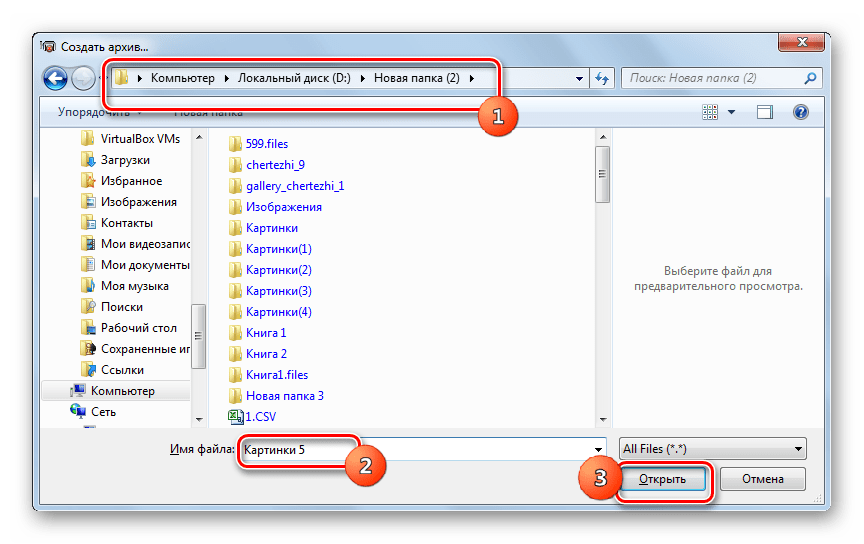This screenshot has height=544, width=864.
Task: Select the Картинки folder
Action: pyautogui.click(x=272, y=228)
